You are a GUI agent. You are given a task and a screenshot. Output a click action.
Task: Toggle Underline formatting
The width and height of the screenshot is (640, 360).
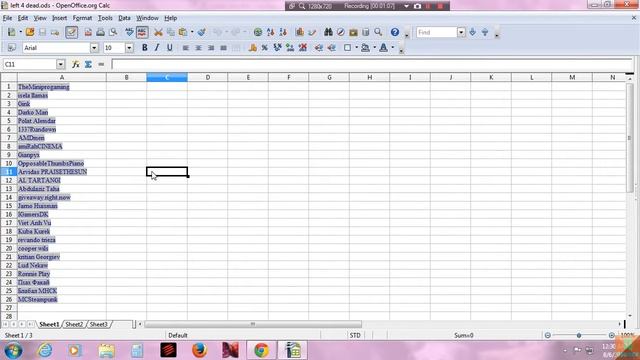(169, 48)
